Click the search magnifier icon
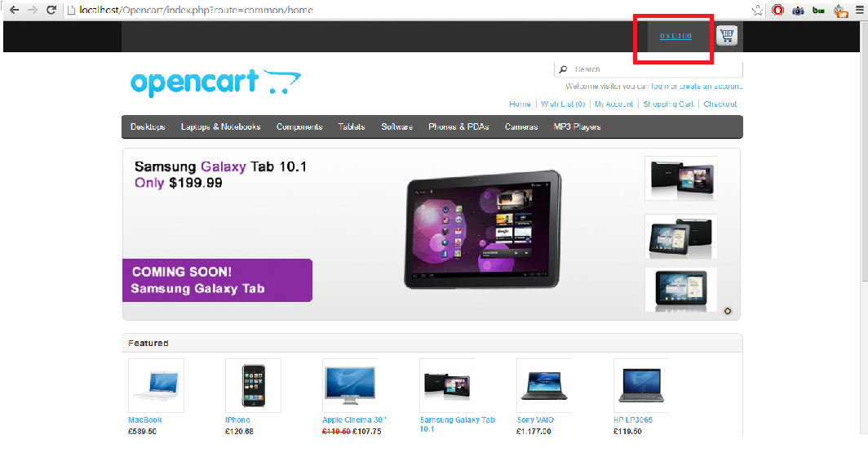This screenshot has width=868, height=457. point(563,69)
